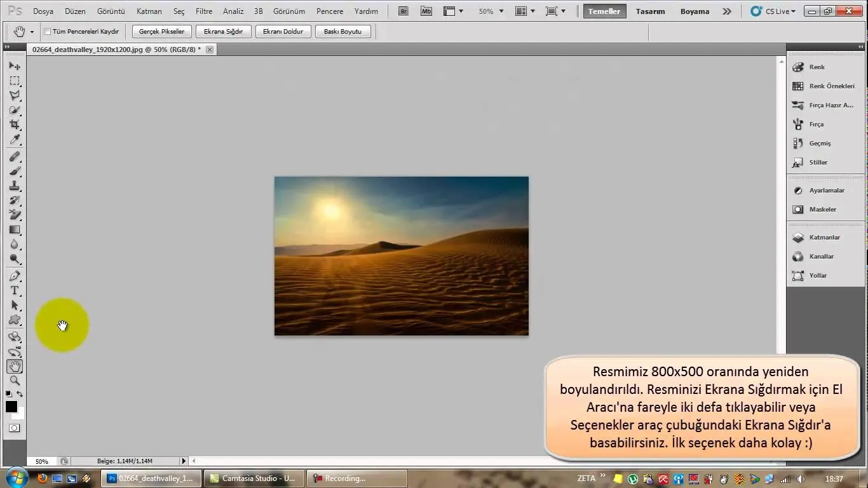This screenshot has height=488, width=868.
Task: Select the Zoom tool
Action: pos(14,380)
